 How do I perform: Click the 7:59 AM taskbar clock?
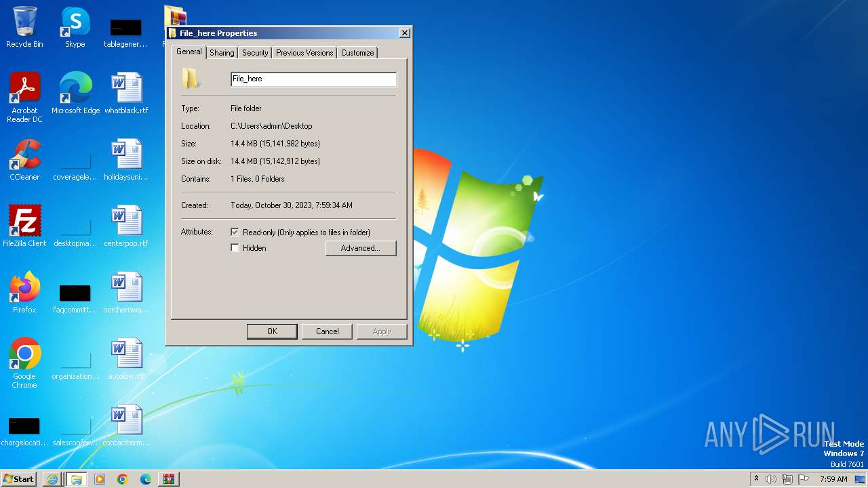click(x=833, y=479)
